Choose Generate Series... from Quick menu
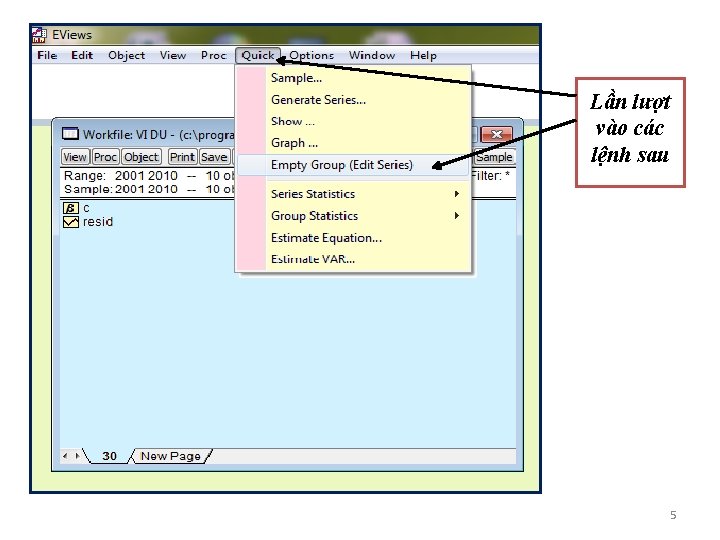The image size is (720, 540). click(354, 100)
